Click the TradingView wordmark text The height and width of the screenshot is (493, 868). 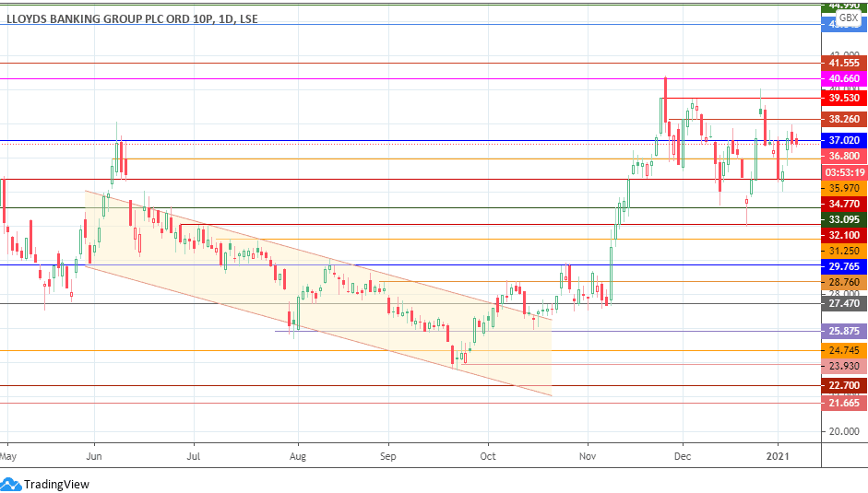click(x=56, y=485)
